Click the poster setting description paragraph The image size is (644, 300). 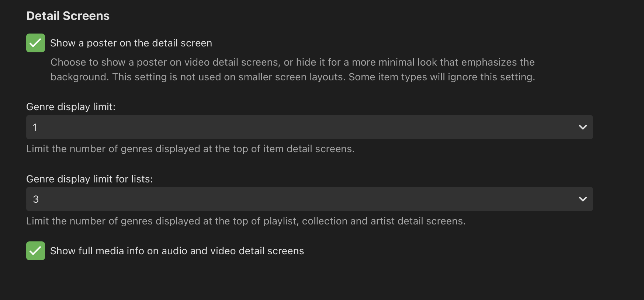tap(292, 70)
